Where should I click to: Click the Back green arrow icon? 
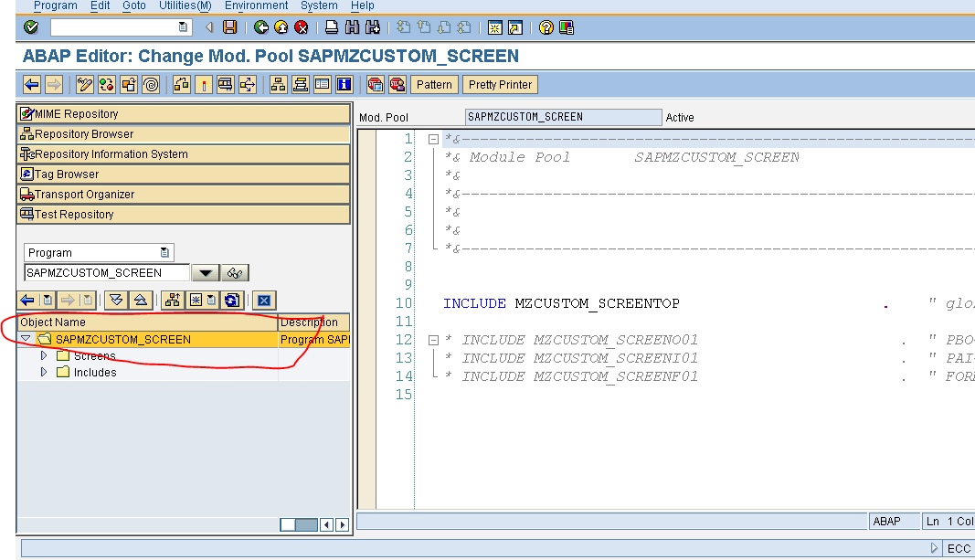(260, 26)
